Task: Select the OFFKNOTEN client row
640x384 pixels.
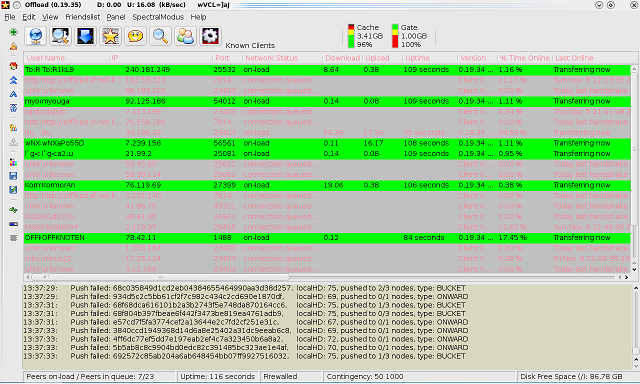Action: (x=327, y=238)
